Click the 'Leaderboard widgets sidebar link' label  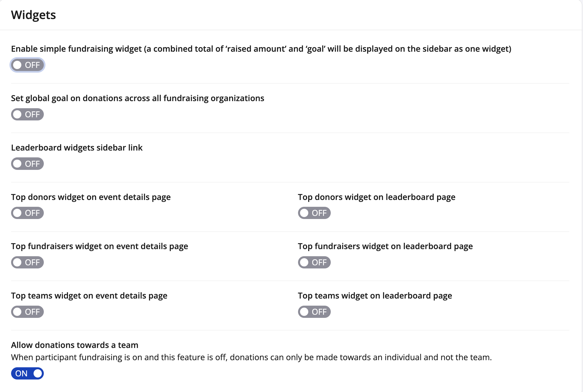click(77, 148)
